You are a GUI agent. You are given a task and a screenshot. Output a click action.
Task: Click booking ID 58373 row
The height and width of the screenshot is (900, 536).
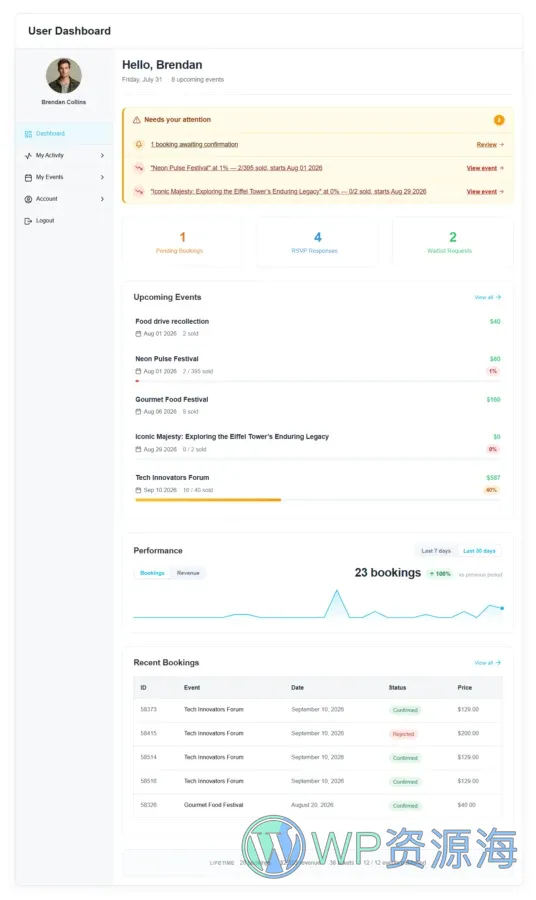[317, 710]
